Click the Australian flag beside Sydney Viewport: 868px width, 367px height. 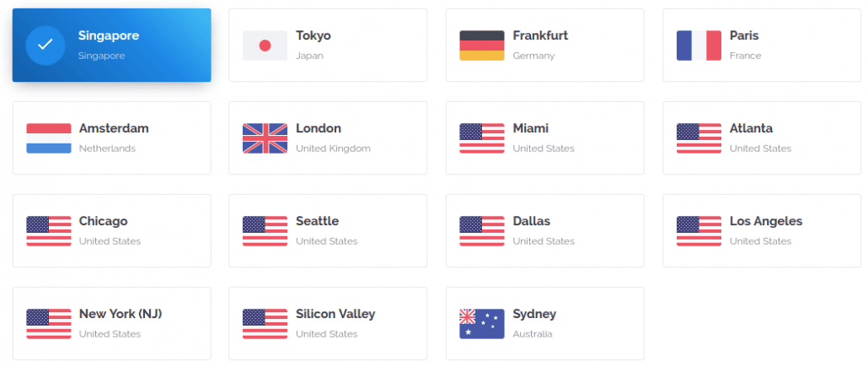(481, 324)
